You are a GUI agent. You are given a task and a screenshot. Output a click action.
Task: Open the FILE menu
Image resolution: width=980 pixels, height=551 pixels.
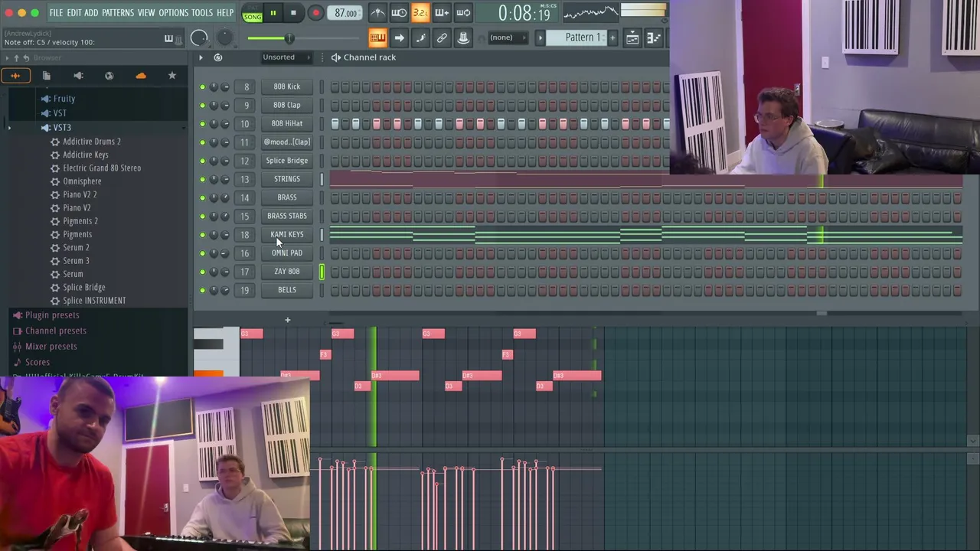(x=56, y=13)
